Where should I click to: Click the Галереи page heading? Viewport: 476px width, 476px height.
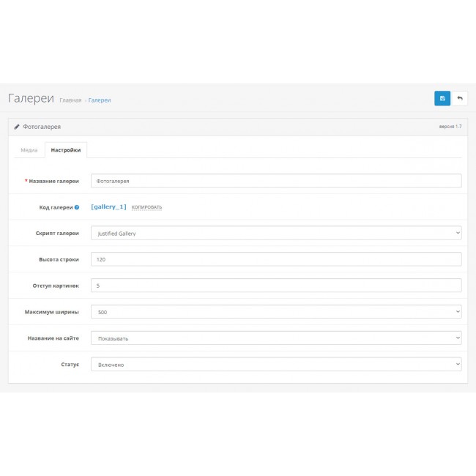(x=31, y=98)
